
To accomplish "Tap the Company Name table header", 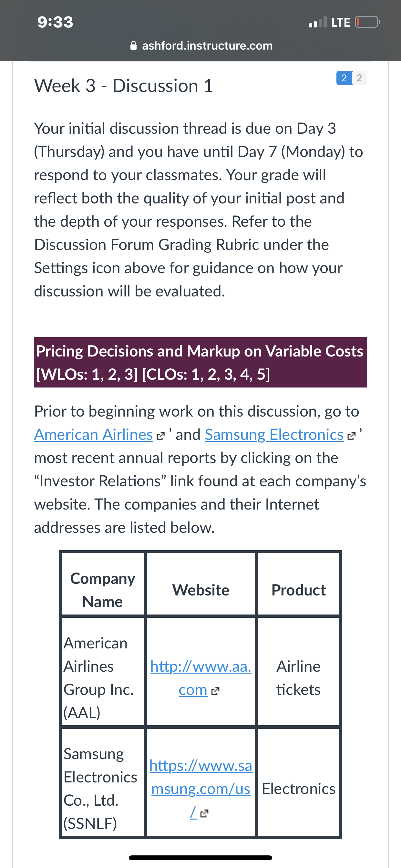I will [103, 590].
